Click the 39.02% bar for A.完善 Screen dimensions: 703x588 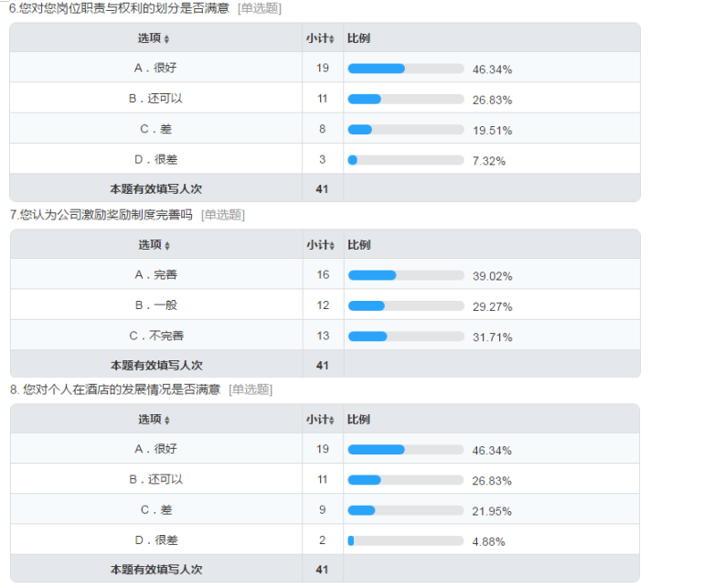[x=406, y=275]
